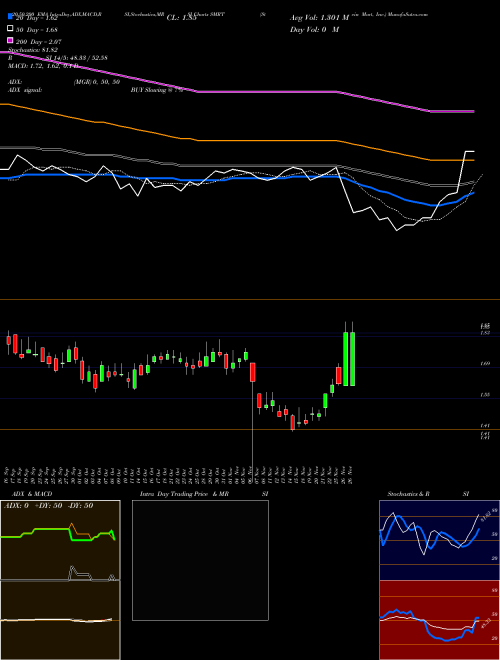Screen dimensions: 500x660
Task: Click the blue Stochastics chart panel
Action: coord(439,540)
